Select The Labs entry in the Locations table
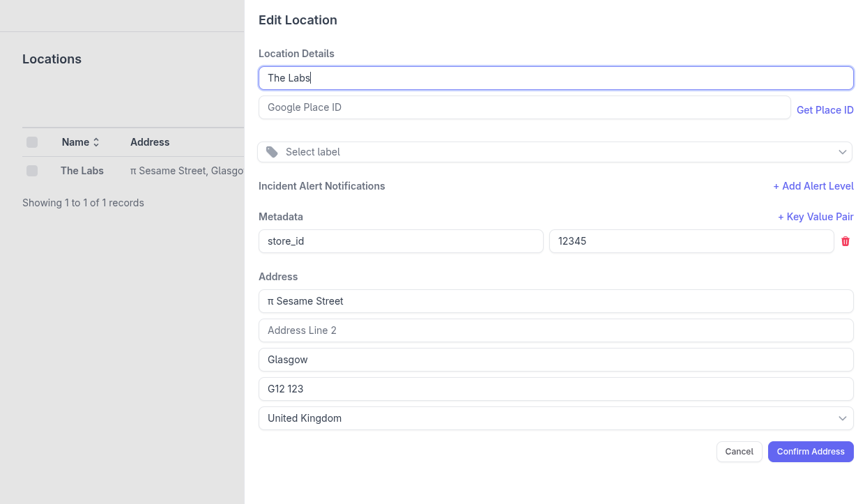Viewport: 865px width, 504px height. pyautogui.click(x=82, y=170)
